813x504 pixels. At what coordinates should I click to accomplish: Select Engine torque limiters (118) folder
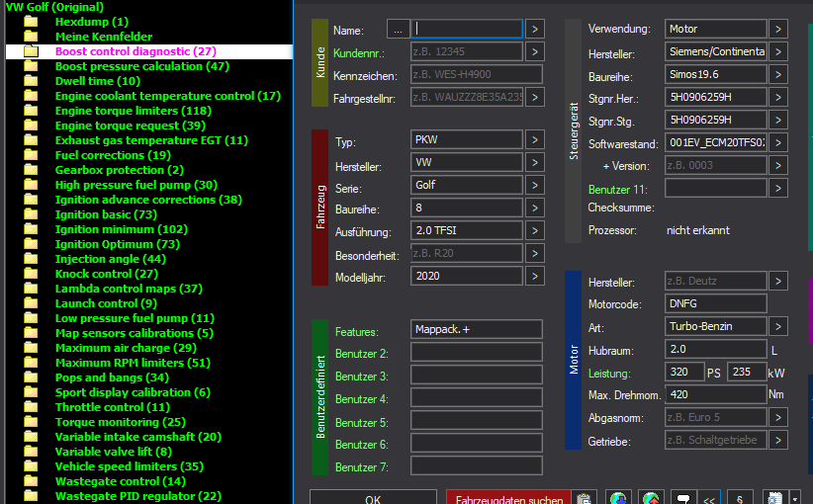point(134,111)
